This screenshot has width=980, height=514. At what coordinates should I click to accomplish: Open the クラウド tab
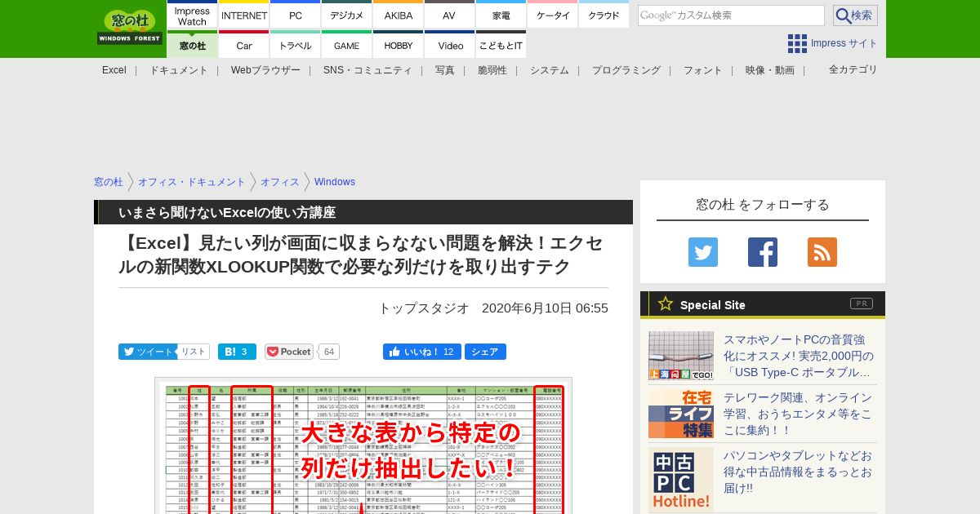tap(604, 15)
